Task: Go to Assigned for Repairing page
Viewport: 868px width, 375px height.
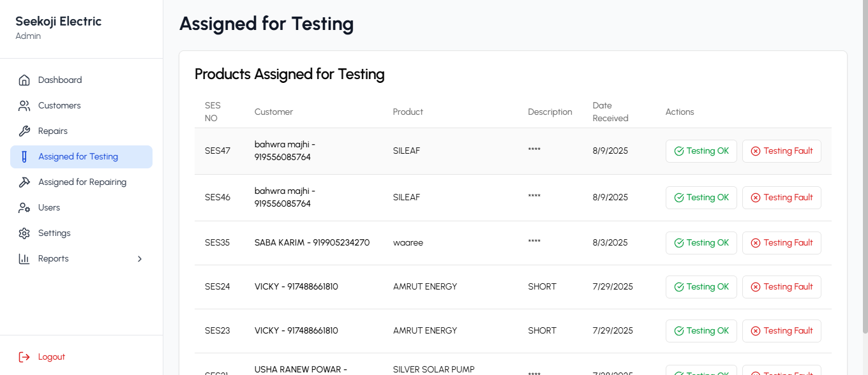Action: click(x=81, y=182)
